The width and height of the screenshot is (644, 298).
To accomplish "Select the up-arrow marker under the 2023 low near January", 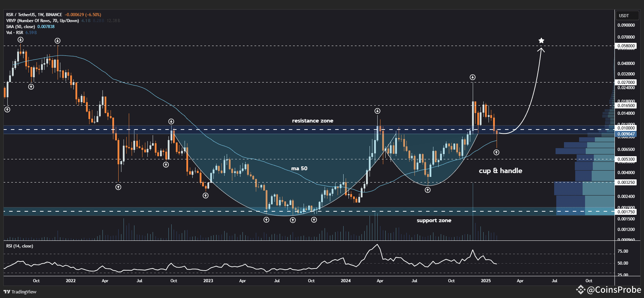I will coord(206,196).
